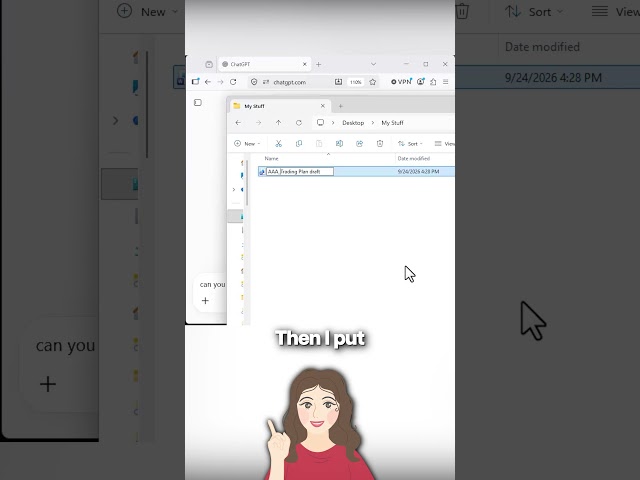Screen dimensions: 640x480
Task: Click the navigation pane scrollbar
Action: click(247, 182)
